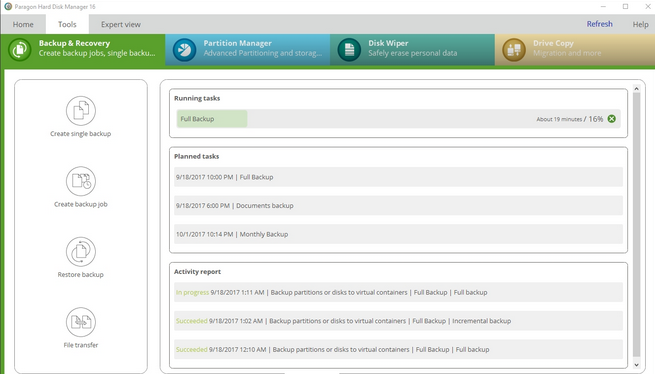The width and height of the screenshot is (655, 374).
Task: Launch the File transfer icon
Action: click(x=81, y=322)
